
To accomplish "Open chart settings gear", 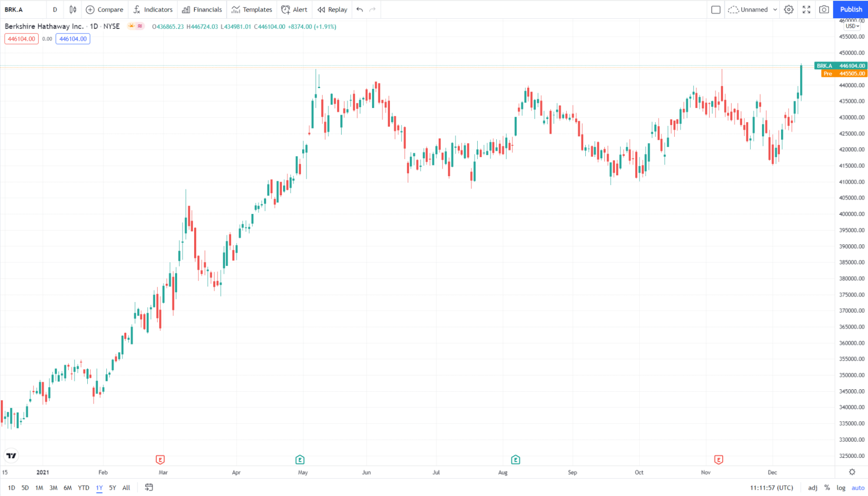I will point(789,10).
